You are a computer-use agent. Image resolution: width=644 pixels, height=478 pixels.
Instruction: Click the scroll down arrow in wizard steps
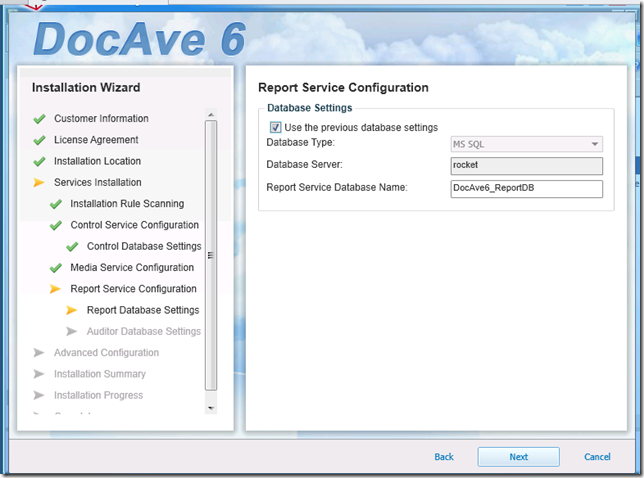tap(211, 408)
